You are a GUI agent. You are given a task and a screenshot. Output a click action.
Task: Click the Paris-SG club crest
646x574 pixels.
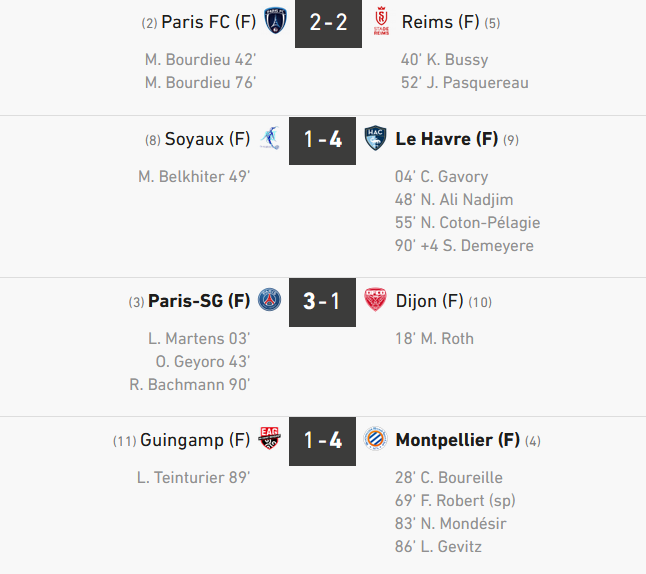(269, 300)
